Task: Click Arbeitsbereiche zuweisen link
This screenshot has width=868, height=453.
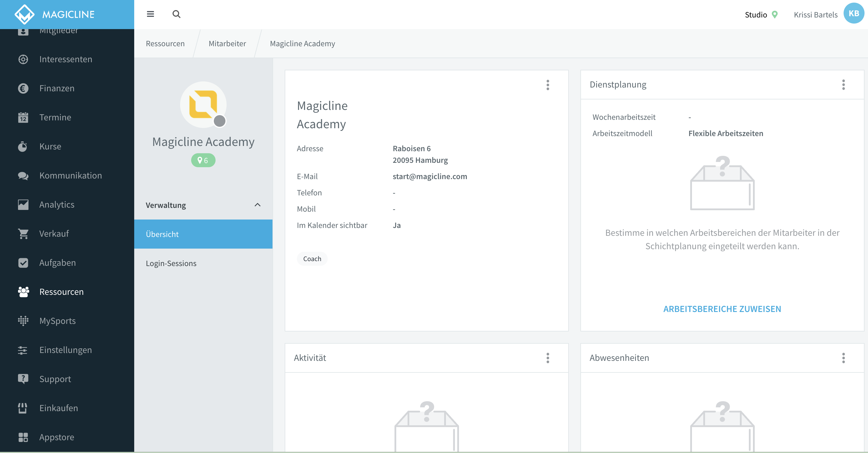Action: tap(722, 309)
